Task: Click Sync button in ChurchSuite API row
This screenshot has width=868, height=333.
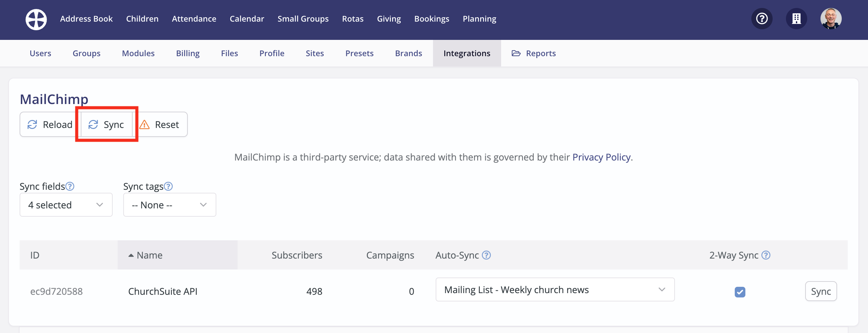Action: [821, 291]
